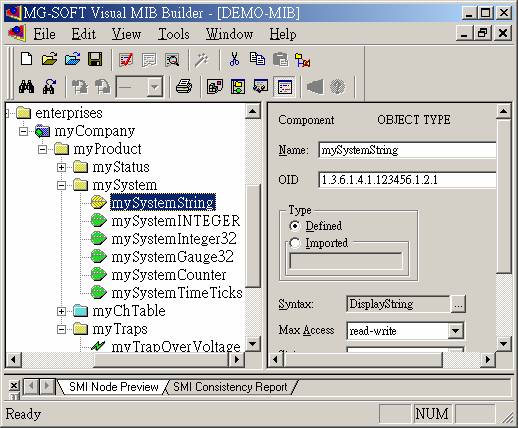Click the Syntax browse ellipsis button
The width and height of the screenshot is (518, 428).
click(x=458, y=304)
